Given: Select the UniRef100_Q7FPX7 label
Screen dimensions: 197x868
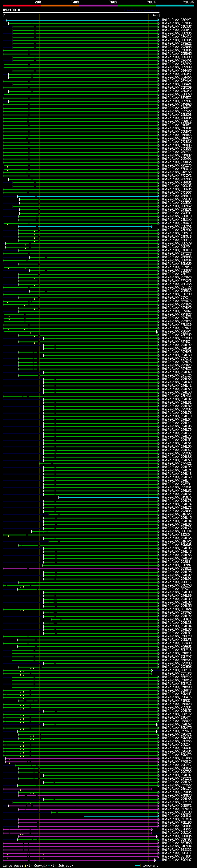Looking at the screenshot, I should tap(177, 830).
